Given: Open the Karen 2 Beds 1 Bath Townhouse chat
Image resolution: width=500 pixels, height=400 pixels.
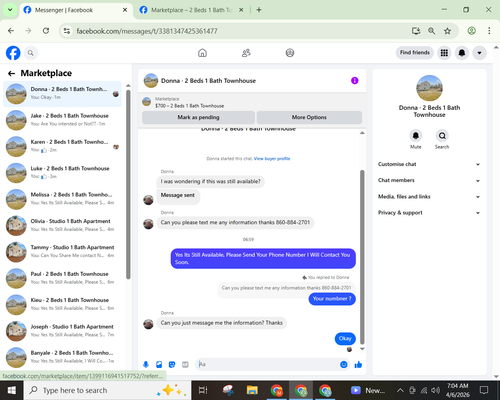Looking at the screenshot, I should 62,147.
